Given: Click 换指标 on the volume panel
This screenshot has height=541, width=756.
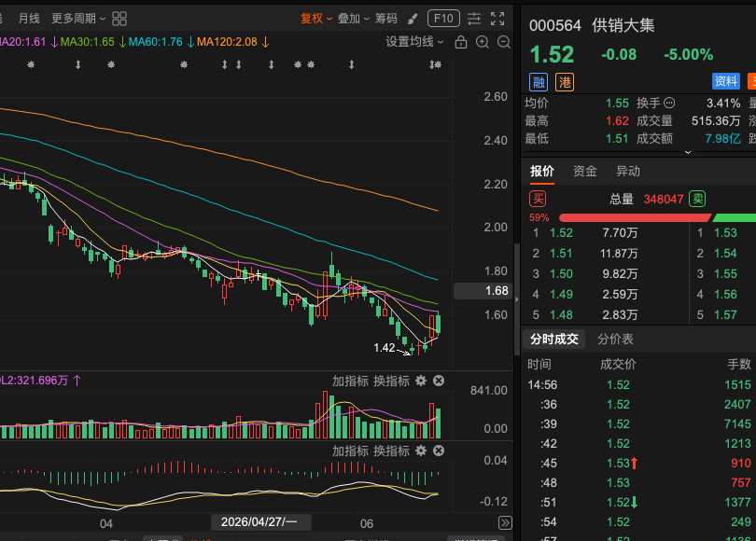Looking at the screenshot, I should pyautogui.click(x=391, y=381).
